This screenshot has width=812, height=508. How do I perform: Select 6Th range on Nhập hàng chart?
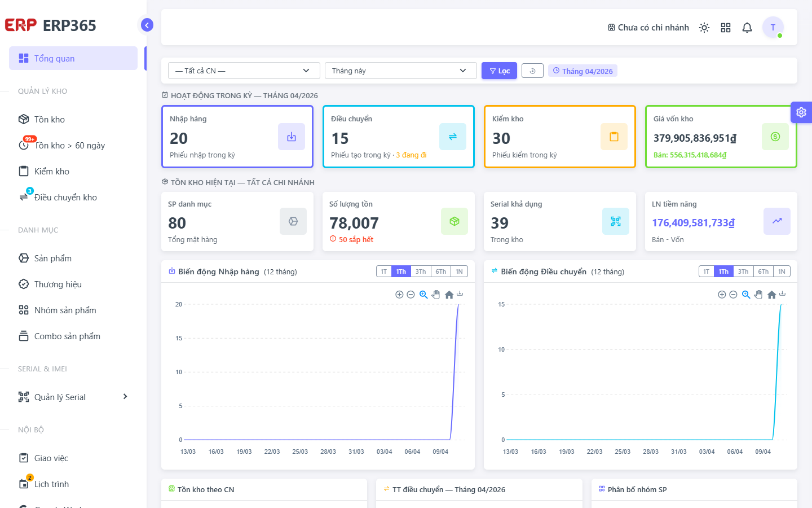[441, 271]
